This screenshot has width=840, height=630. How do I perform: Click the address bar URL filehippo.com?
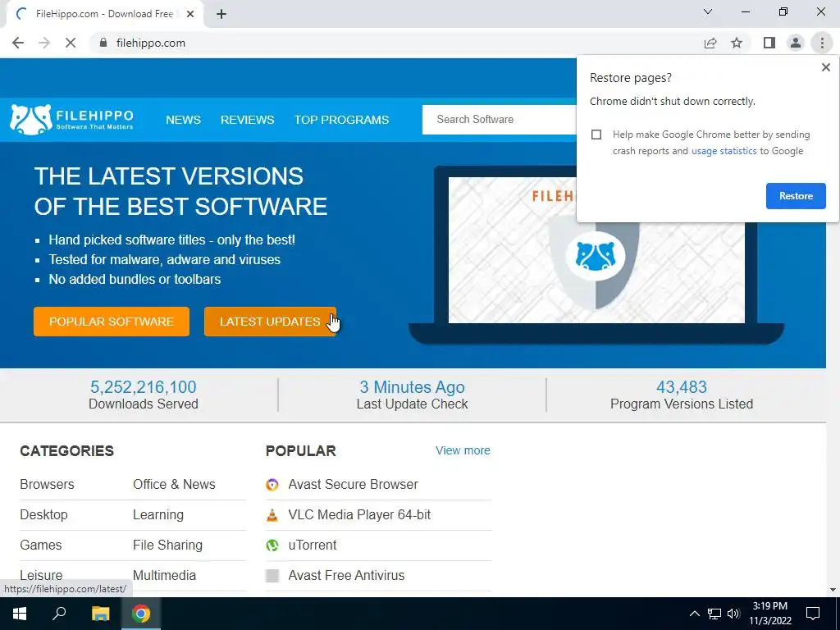151,43
